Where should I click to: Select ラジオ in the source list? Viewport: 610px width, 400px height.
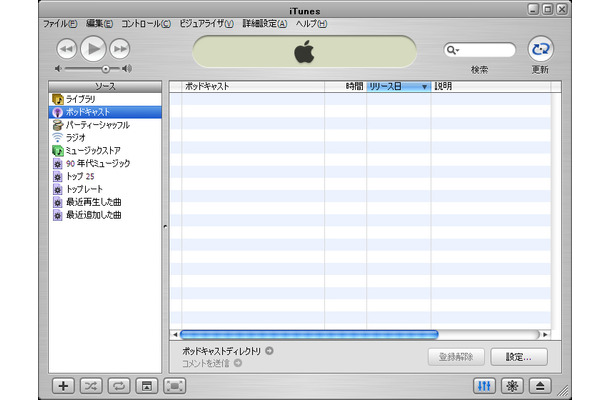(x=105, y=138)
